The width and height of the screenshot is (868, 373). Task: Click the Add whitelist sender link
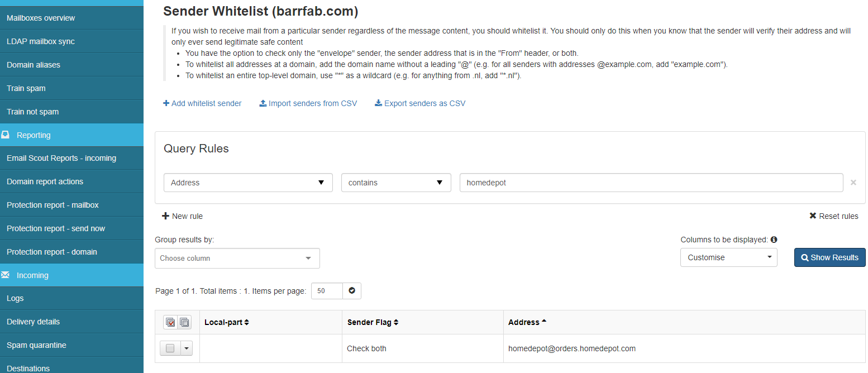pyautogui.click(x=202, y=103)
